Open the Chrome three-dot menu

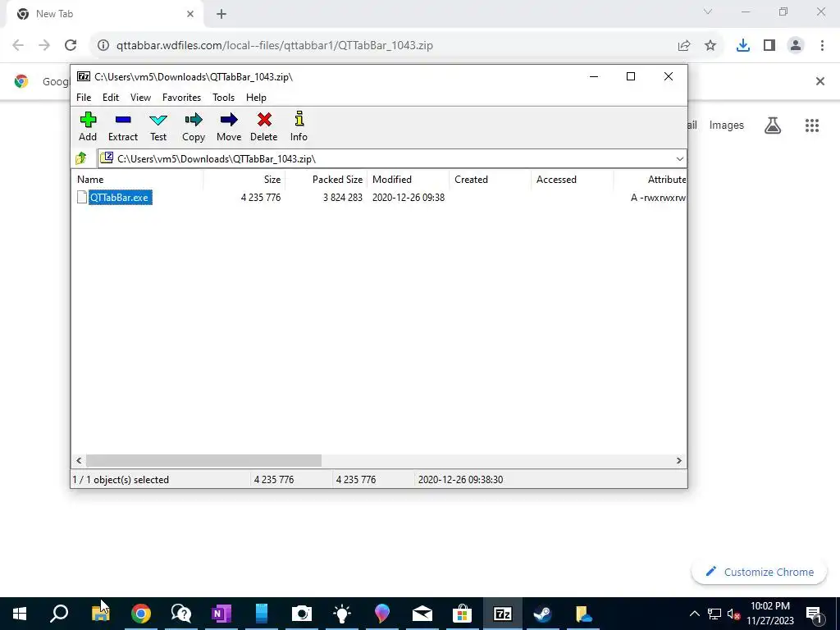point(822,46)
